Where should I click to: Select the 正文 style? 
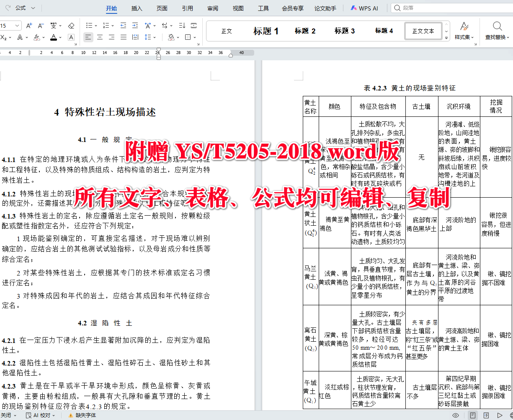pos(227,31)
